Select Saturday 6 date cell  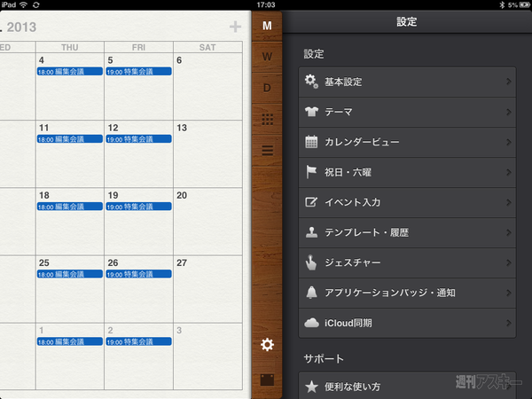[x=207, y=87]
